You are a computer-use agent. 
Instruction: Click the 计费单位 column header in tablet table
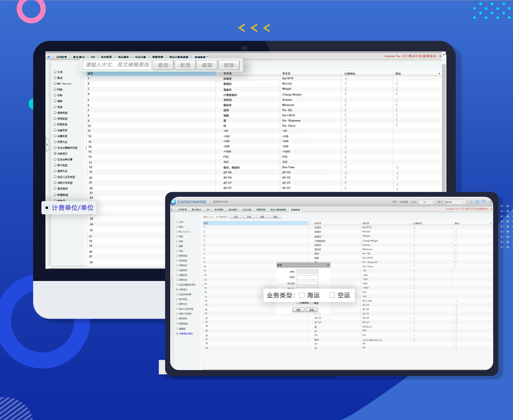tap(432, 223)
